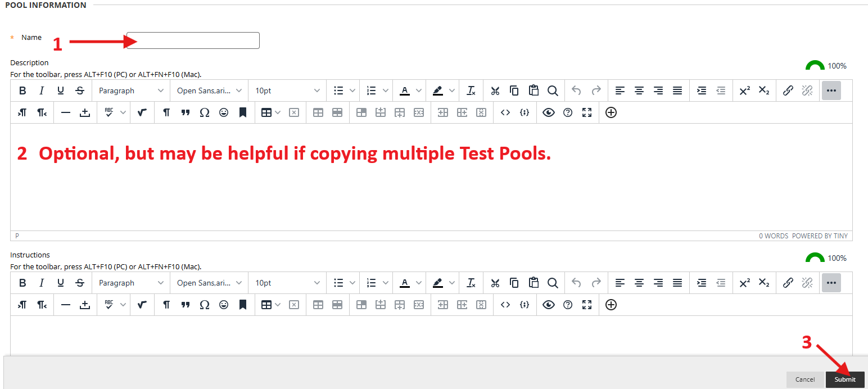Toggle subscript in Description toolbar
Viewport: 868px width, 389px height.
763,91
